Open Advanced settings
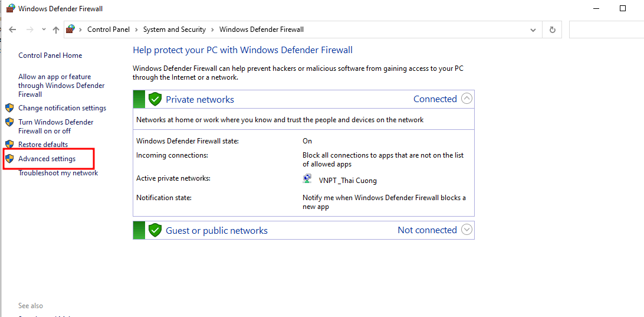The width and height of the screenshot is (644, 317). point(47,159)
